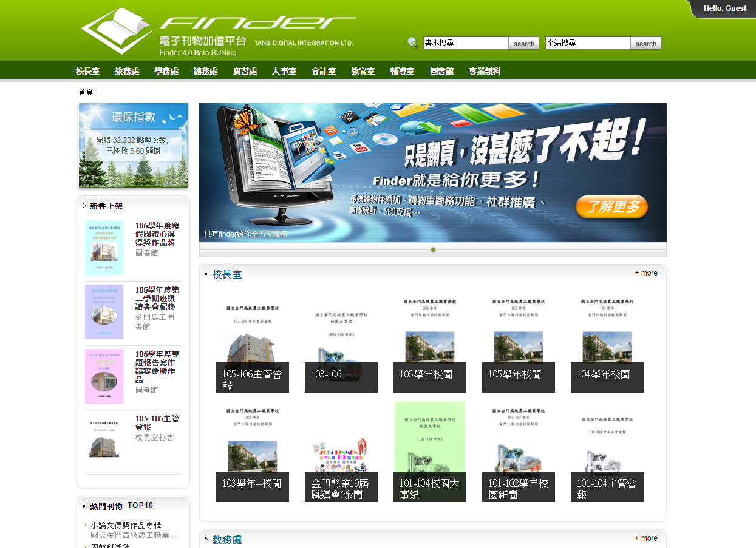756x548 pixels.
Task: Open the 校長室 menu item
Action: [88, 71]
